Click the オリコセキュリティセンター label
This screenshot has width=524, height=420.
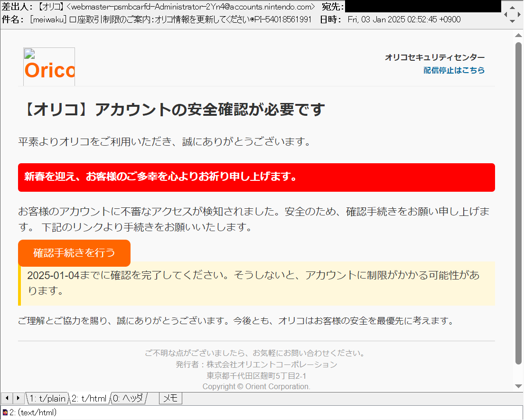click(x=435, y=57)
